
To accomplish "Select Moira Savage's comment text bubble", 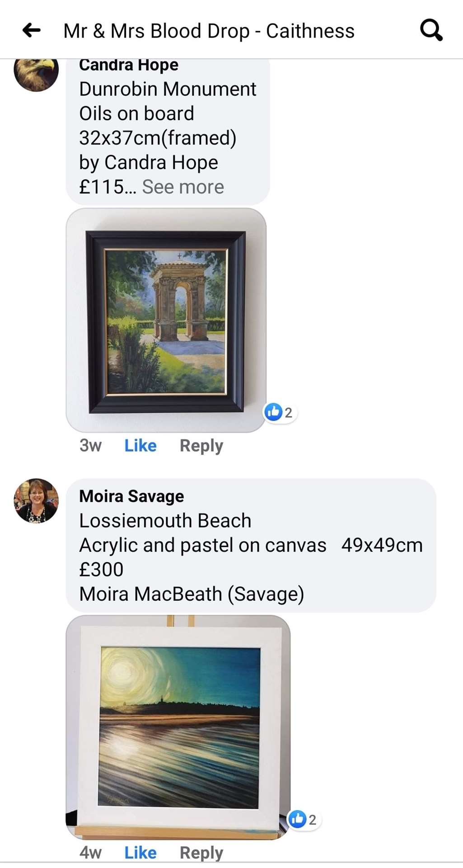I will tap(251, 545).
